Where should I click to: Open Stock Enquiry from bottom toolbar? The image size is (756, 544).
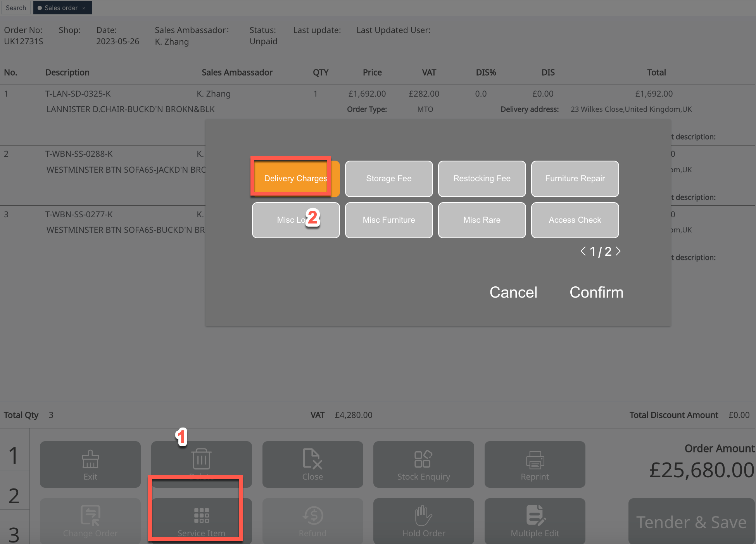pyautogui.click(x=423, y=464)
